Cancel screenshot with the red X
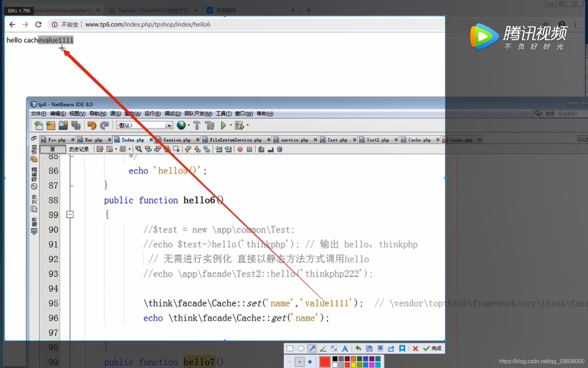This screenshot has height=368, width=588. tap(415, 348)
